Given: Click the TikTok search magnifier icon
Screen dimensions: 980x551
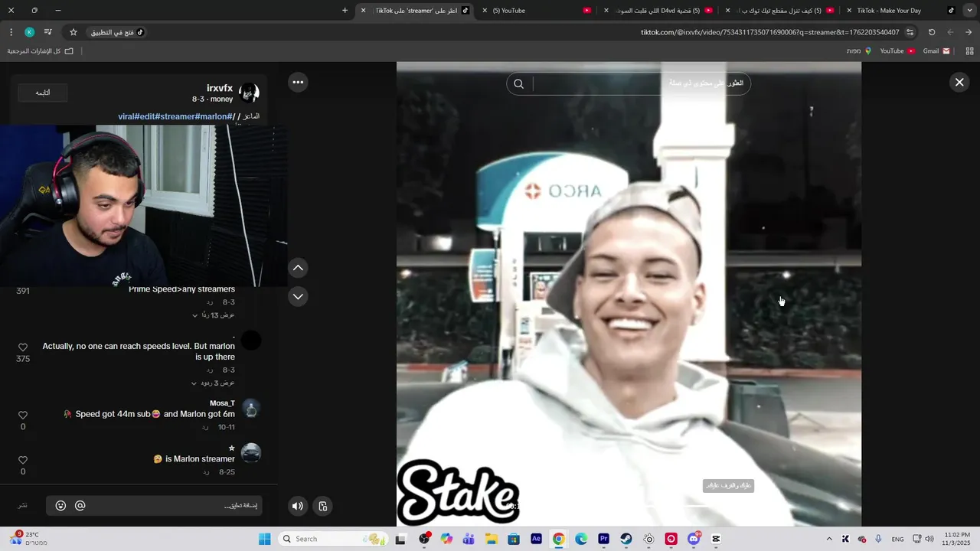Looking at the screenshot, I should click(x=519, y=83).
